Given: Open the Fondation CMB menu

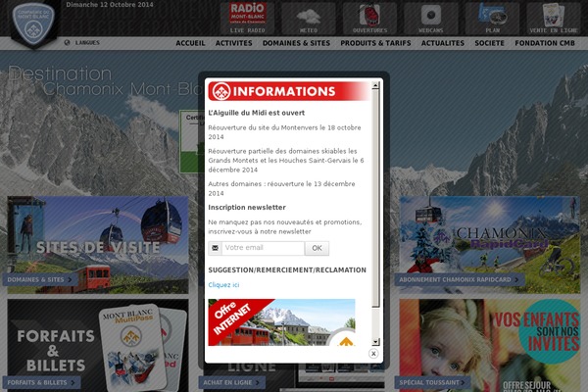Looking at the screenshot, I should [x=545, y=43].
